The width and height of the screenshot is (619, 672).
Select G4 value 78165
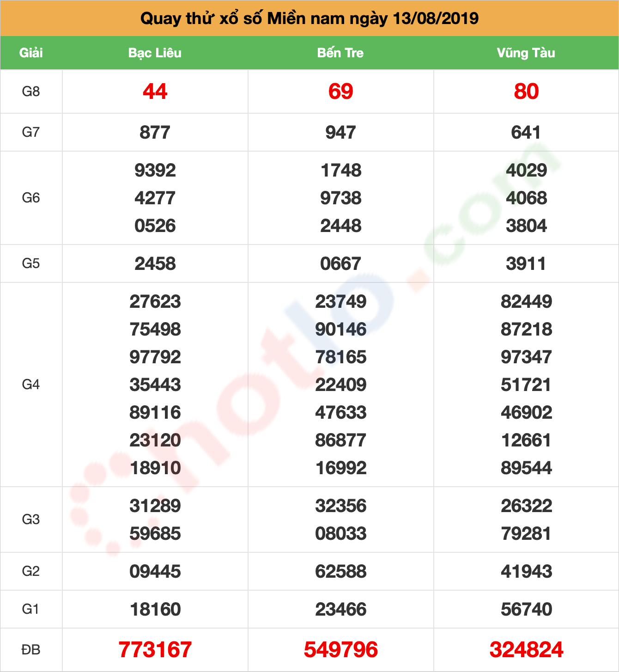click(340, 357)
